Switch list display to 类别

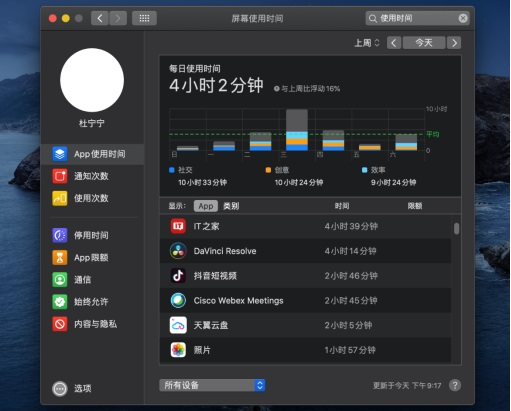pyautogui.click(x=231, y=206)
